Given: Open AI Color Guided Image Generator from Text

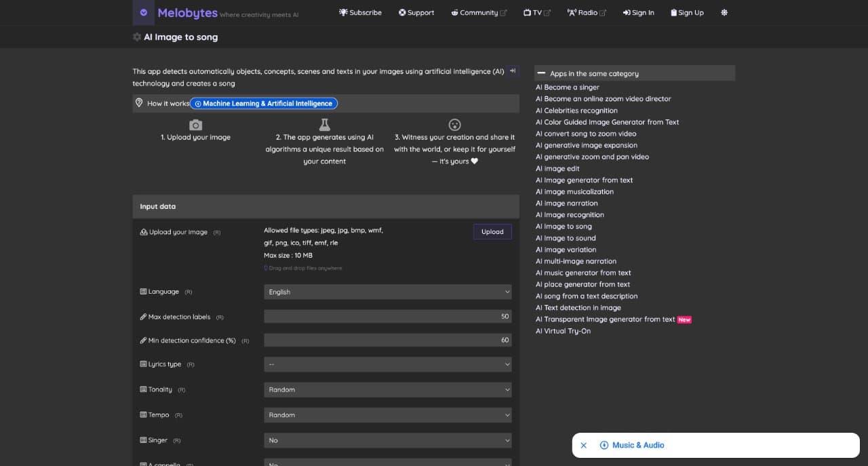Looking at the screenshot, I should 607,121.
